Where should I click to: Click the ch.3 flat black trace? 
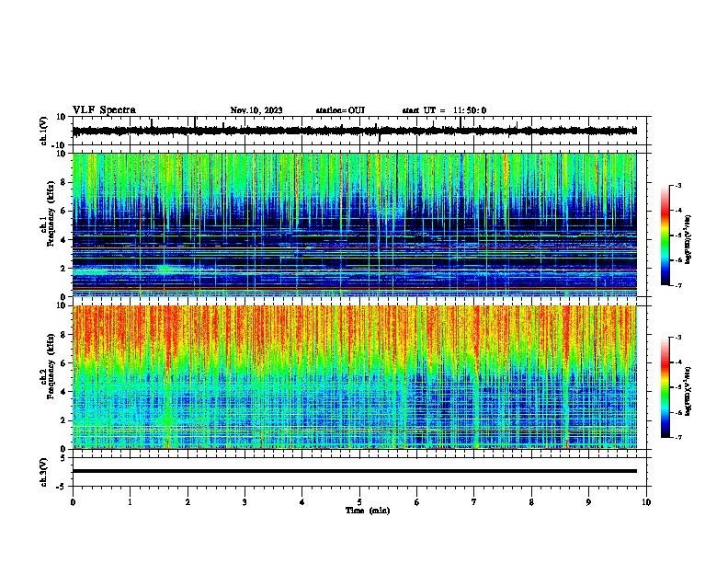point(354,471)
